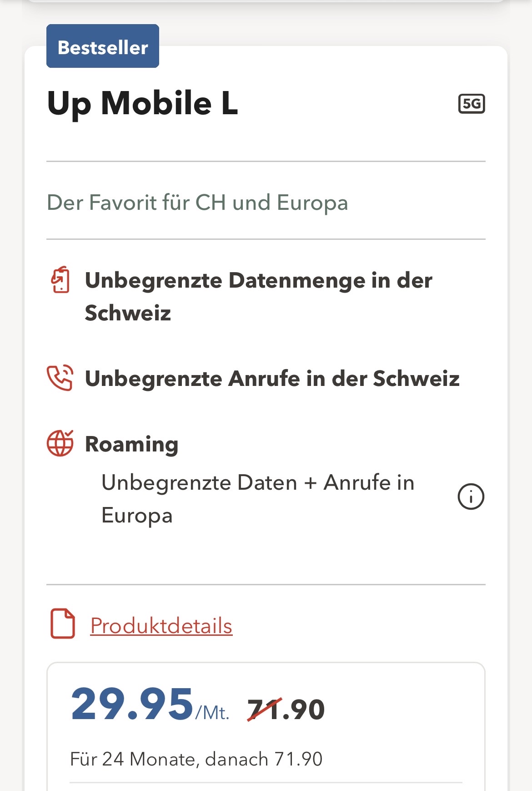Open the Produktdetails link
The image size is (532, 791).
pyautogui.click(x=161, y=626)
